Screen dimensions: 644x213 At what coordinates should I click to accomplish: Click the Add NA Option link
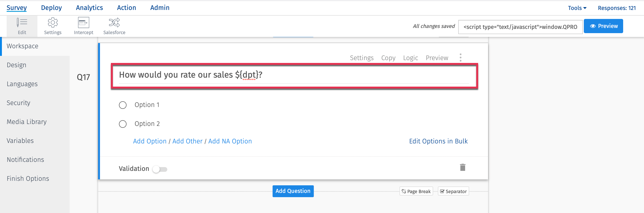click(230, 141)
